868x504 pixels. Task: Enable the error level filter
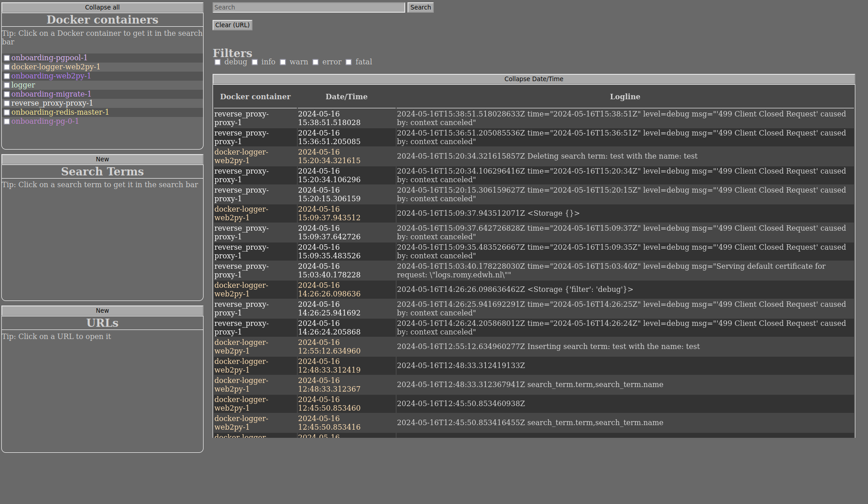point(315,62)
